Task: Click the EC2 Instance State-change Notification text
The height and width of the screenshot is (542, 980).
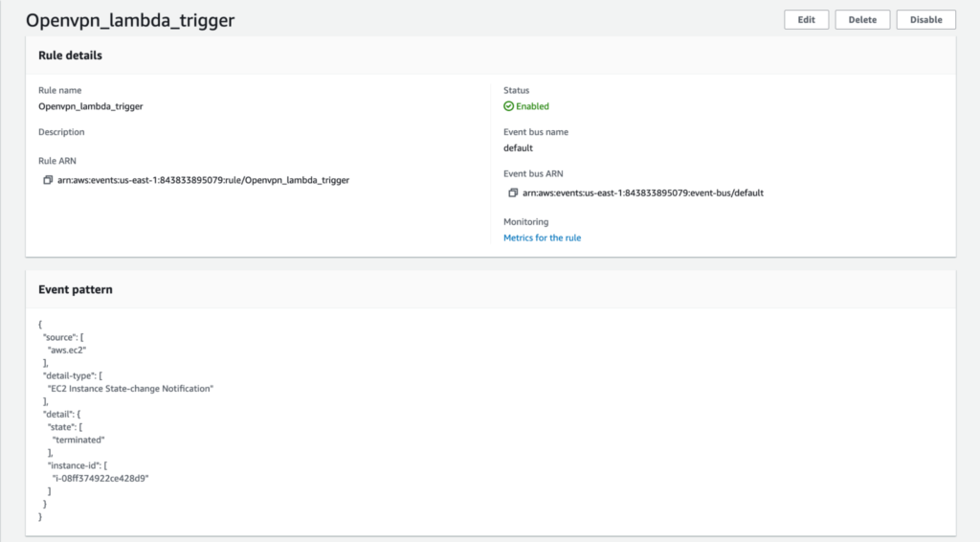Action: click(x=131, y=389)
